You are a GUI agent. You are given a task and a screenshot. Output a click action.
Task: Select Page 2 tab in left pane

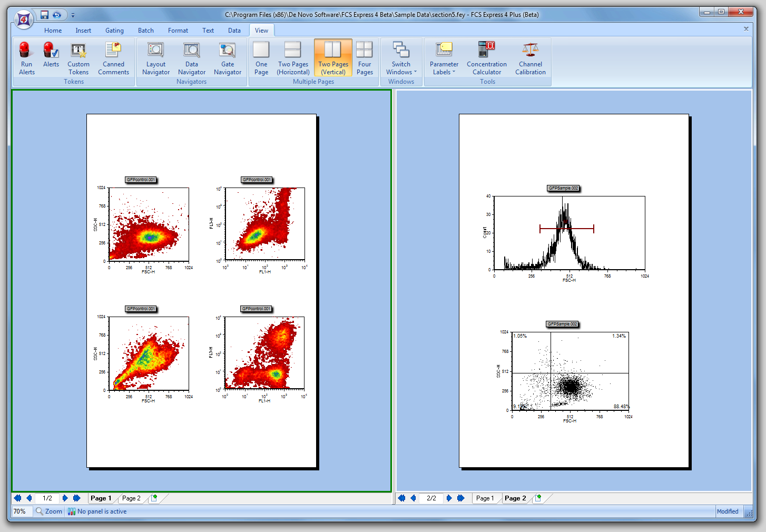coord(131,498)
